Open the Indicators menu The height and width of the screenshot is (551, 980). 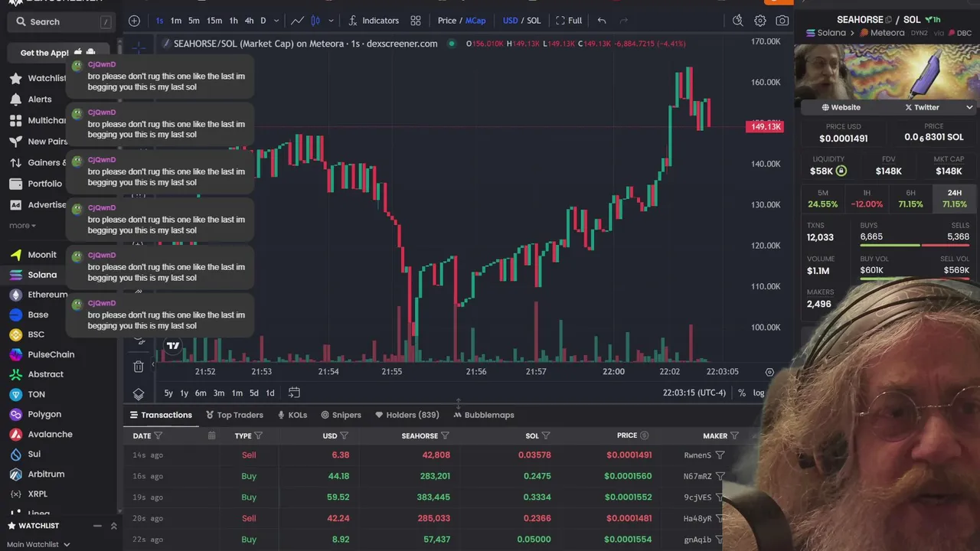click(x=374, y=21)
